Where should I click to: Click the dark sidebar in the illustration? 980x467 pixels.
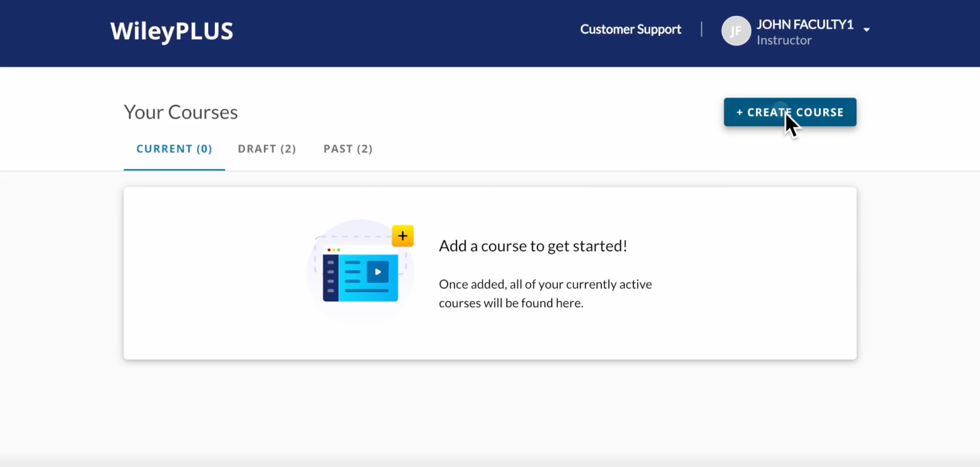pyautogui.click(x=330, y=277)
